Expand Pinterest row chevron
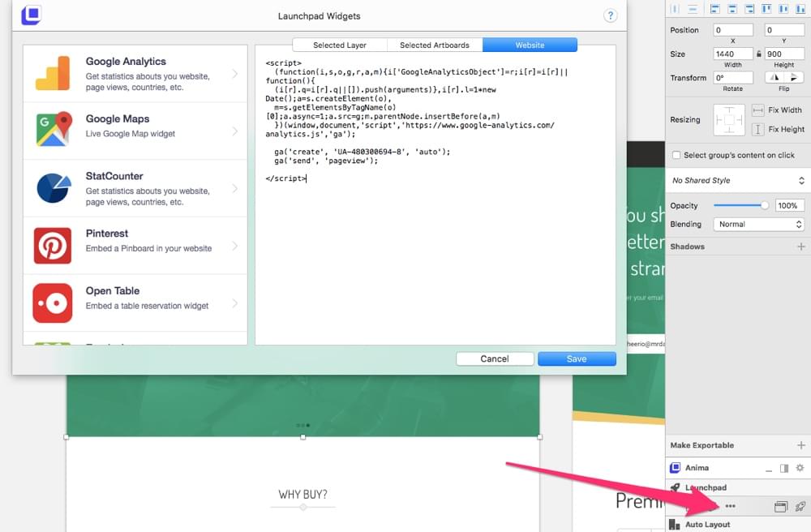 coord(235,246)
